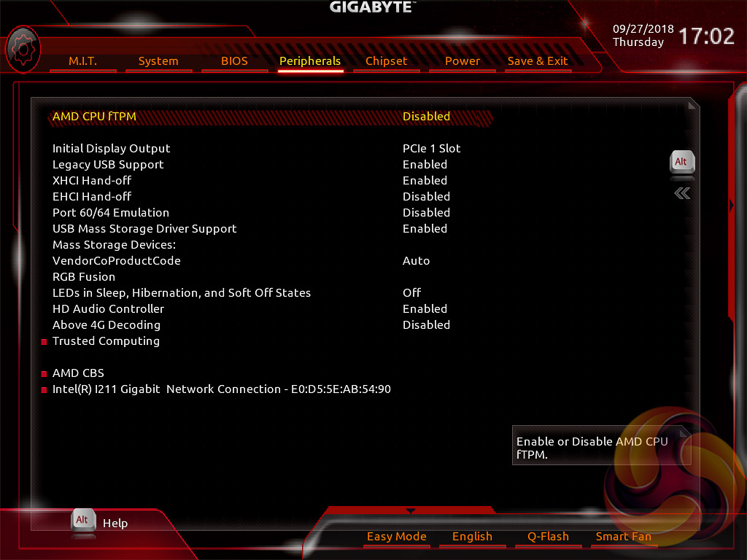747x560 pixels.
Task: Click the RGB Fusion heading
Action: tap(83, 276)
